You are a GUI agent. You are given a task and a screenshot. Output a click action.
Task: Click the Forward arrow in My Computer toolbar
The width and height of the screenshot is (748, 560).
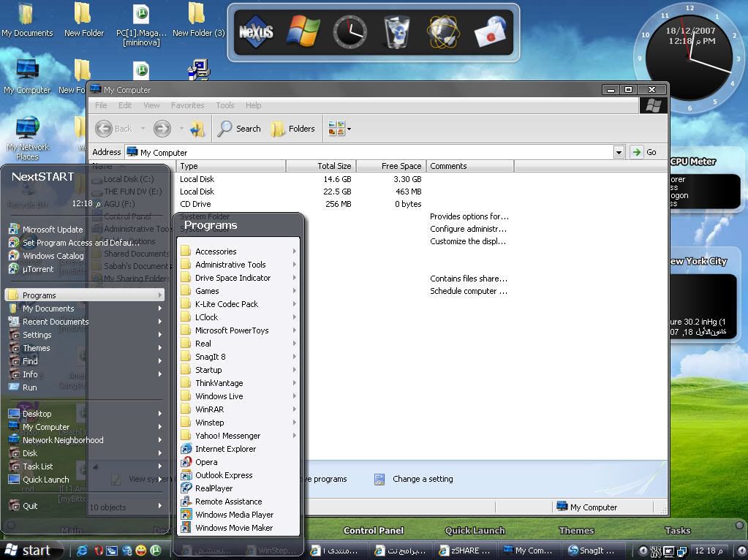(162, 129)
